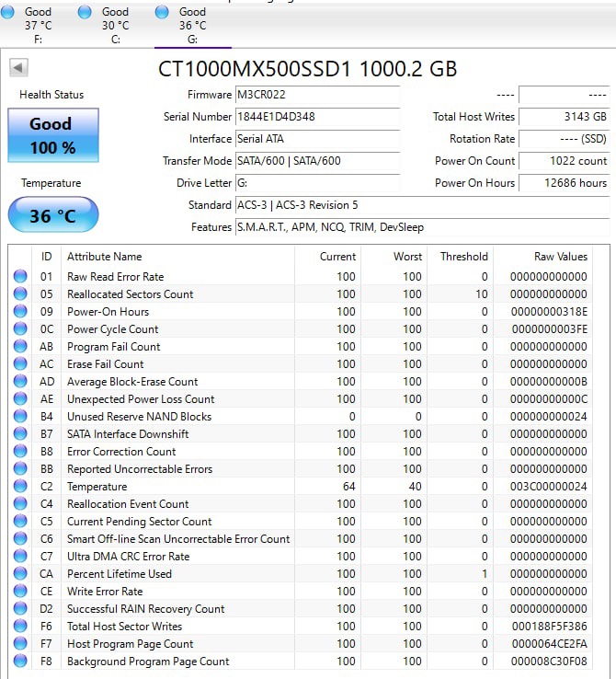Image resolution: width=616 pixels, height=679 pixels.
Task: Click the status orb for Average Block-Erase Count
Action: (20, 381)
